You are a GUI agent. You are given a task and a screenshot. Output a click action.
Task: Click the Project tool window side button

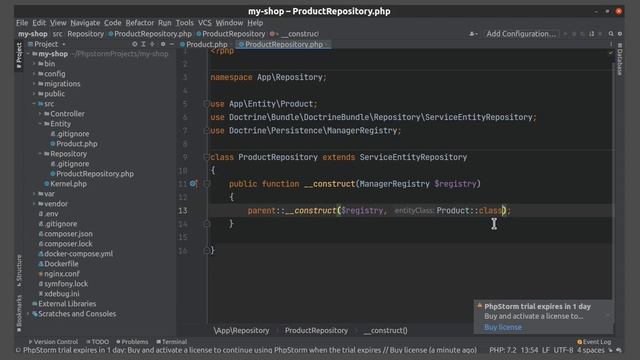coord(19,55)
